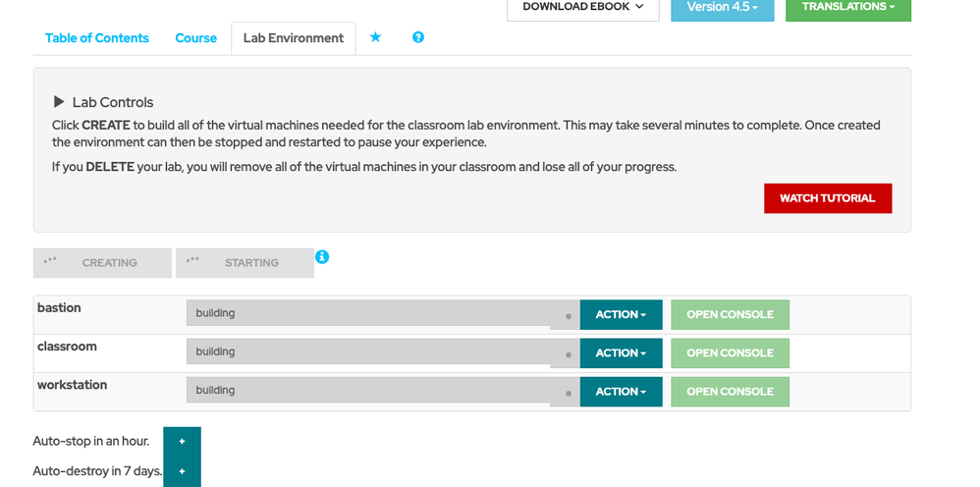Open console for the workstation machine

(730, 391)
